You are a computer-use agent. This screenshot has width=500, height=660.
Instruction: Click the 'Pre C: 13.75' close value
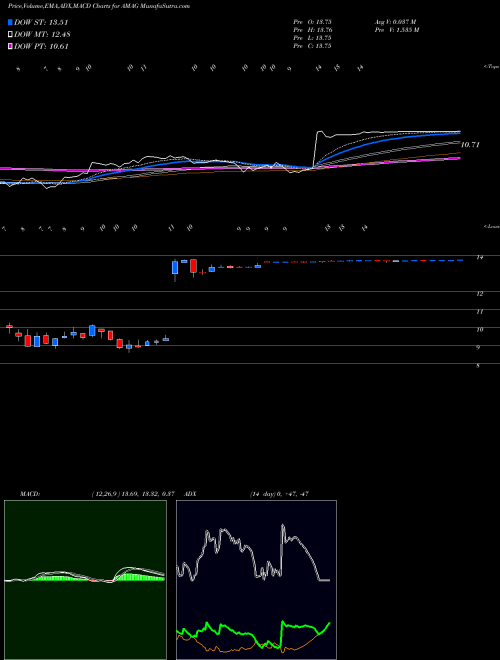pos(312,46)
